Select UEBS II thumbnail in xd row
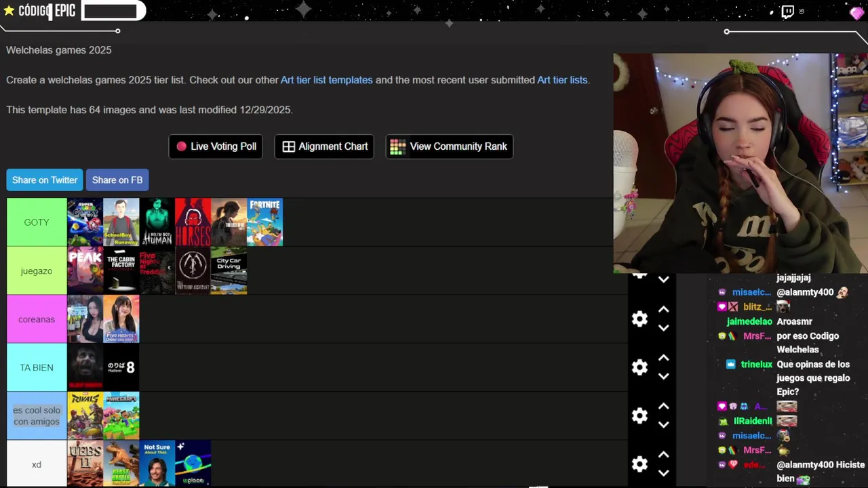This screenshot has height=488, width=868. pos(85,464)
